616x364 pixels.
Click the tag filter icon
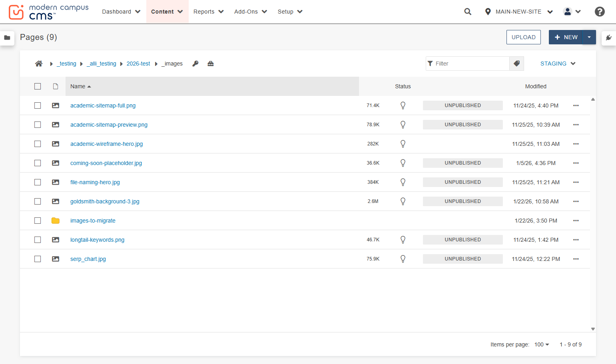pyautogui.click(x=516, y=64)
